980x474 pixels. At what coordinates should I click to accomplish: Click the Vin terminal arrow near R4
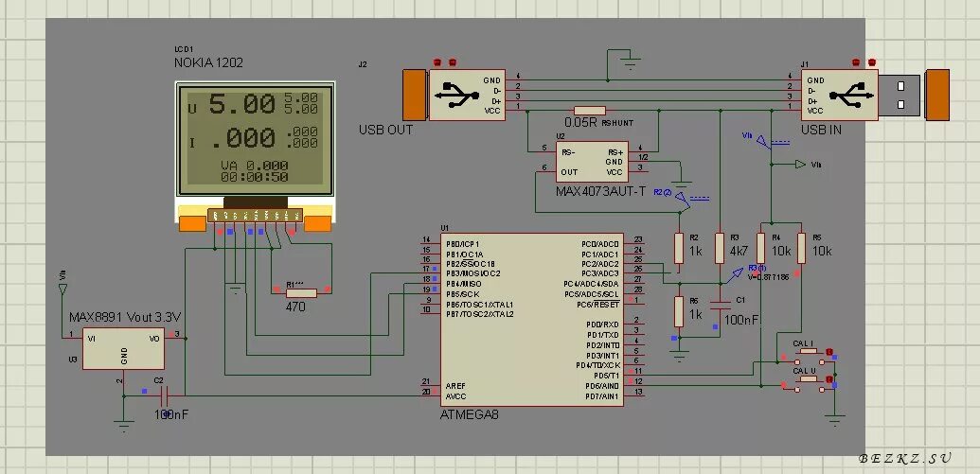[801, 165]
